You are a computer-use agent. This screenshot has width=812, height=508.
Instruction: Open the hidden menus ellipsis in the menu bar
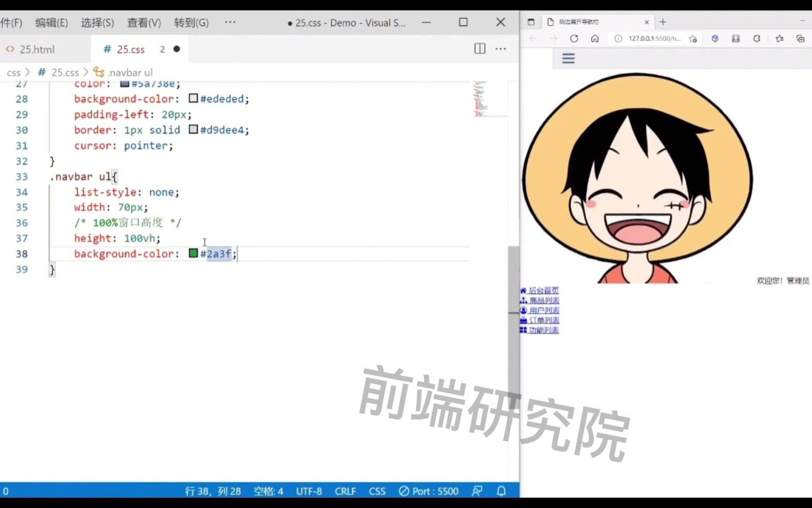[230, 22]
